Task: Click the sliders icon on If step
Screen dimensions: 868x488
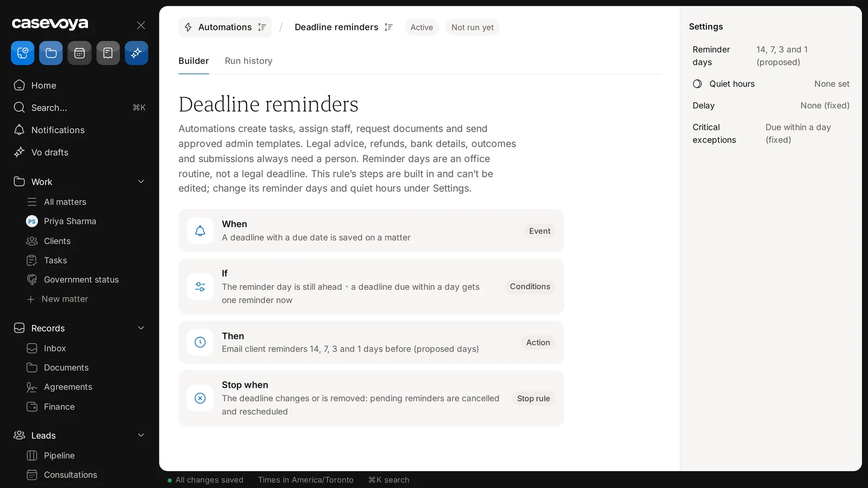Action: (200, 287)
